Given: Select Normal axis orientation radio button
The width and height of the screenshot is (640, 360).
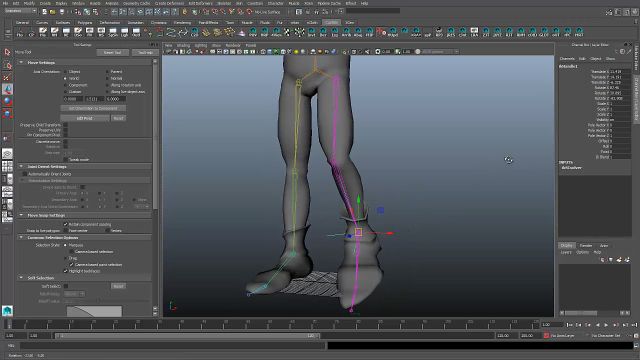Looking at the screenshot, I should point(107,78).
